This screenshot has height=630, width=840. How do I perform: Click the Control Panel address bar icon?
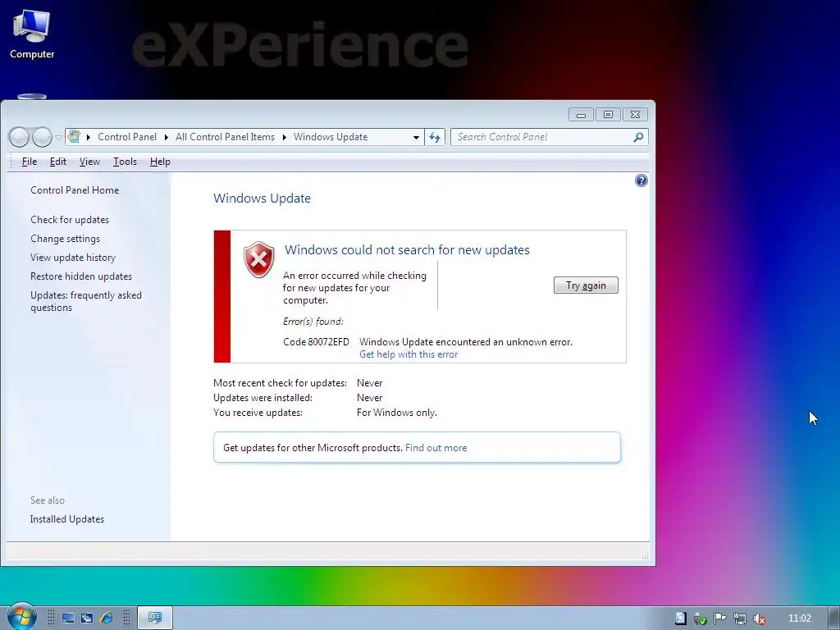point(74,137)
